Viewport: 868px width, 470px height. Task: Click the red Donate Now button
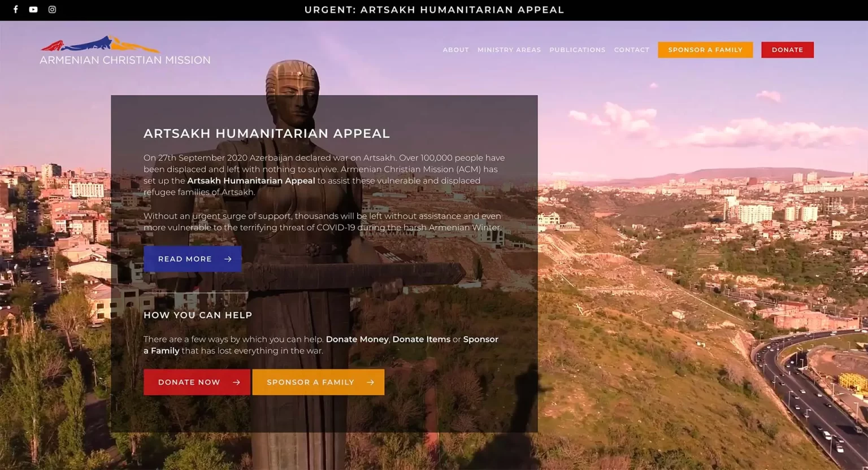coord(197,382)
